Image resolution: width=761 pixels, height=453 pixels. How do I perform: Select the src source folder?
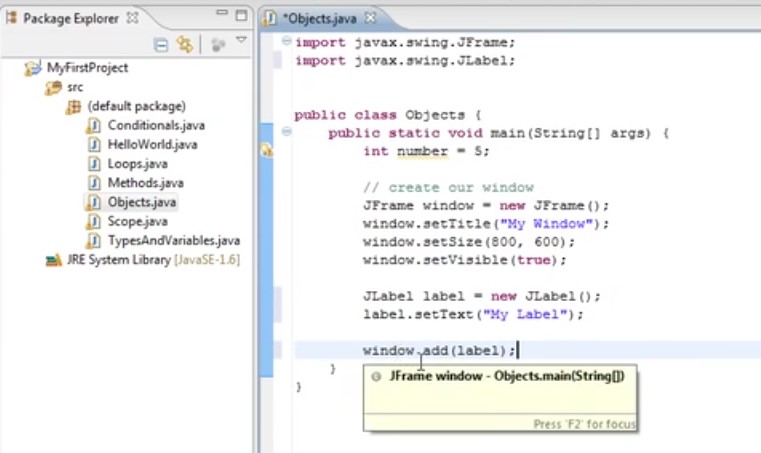point(75,87)
